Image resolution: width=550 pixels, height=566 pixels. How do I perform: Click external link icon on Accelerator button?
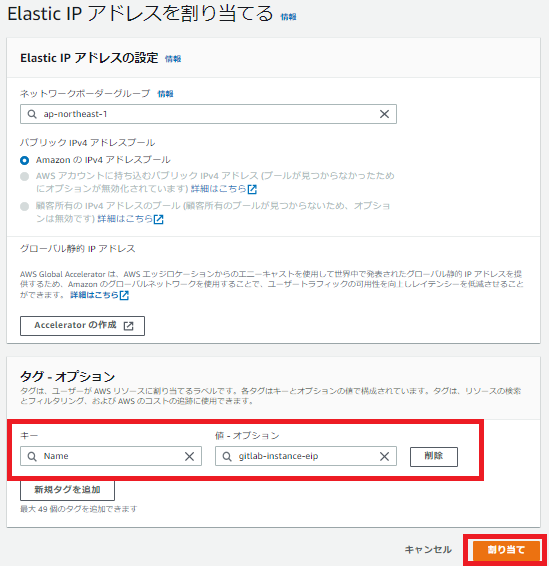pyautogui.click(x=128, y=326)
